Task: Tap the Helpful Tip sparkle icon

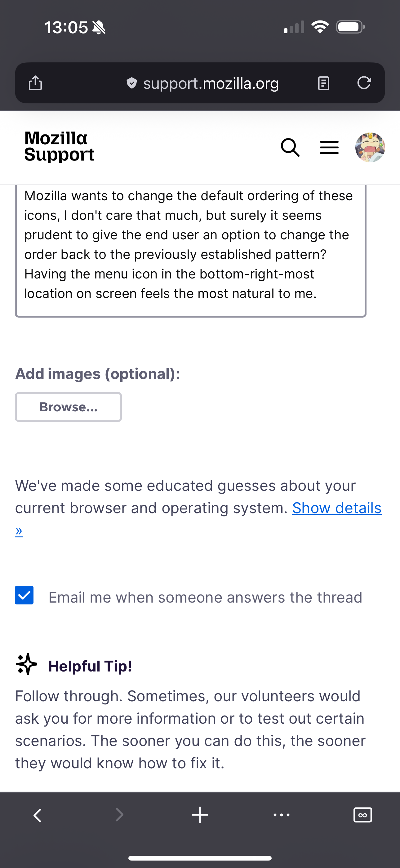Action: 27,664
